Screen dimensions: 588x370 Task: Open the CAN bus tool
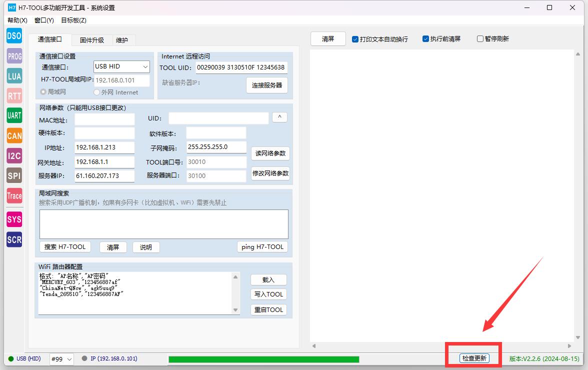click(x=14, y=135)
